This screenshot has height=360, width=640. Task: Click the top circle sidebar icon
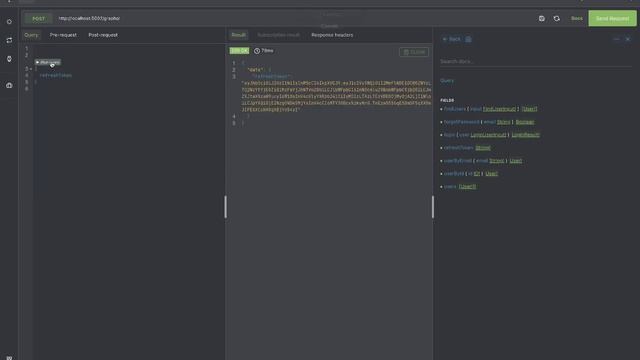(9, 22)
